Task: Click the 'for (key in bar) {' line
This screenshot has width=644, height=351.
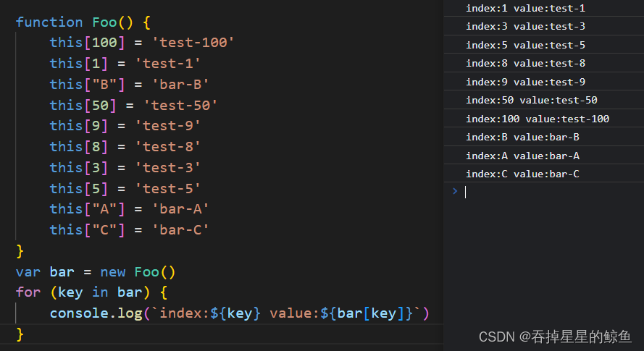Action: (x=91, y=292)
